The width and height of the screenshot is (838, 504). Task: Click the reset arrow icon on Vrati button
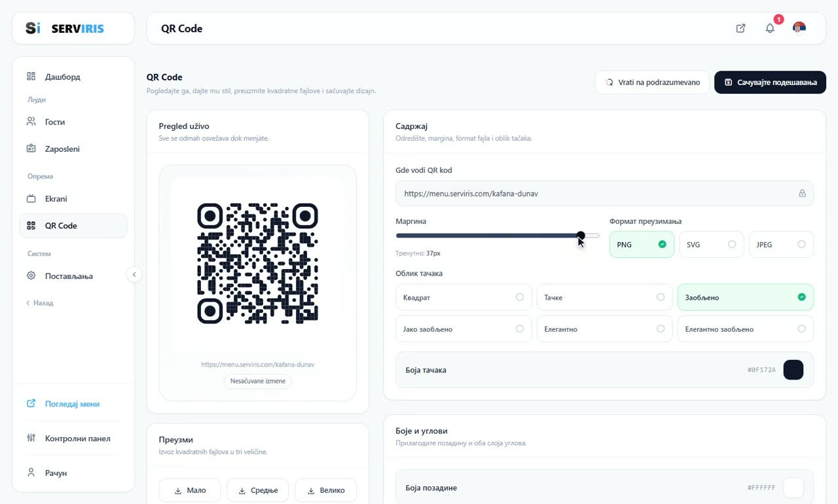(610, 82)
